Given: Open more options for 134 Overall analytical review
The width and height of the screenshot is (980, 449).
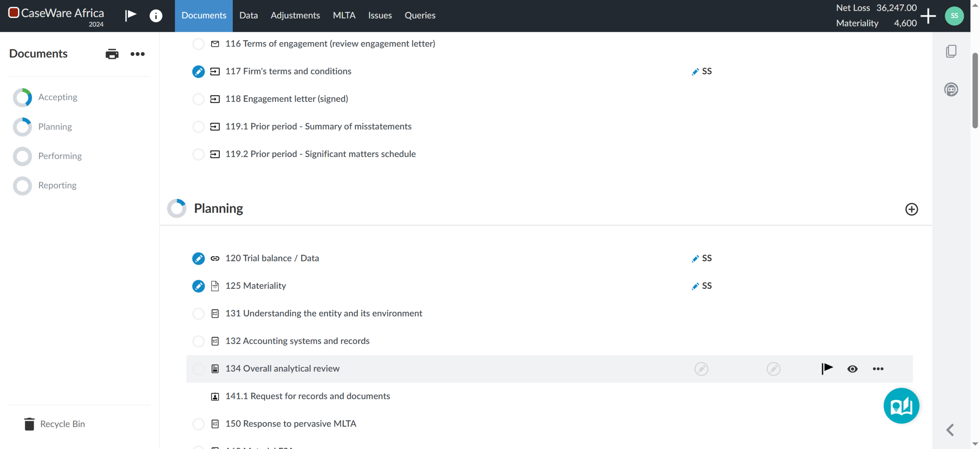Looking at the screenshot, I should (878, 369).
